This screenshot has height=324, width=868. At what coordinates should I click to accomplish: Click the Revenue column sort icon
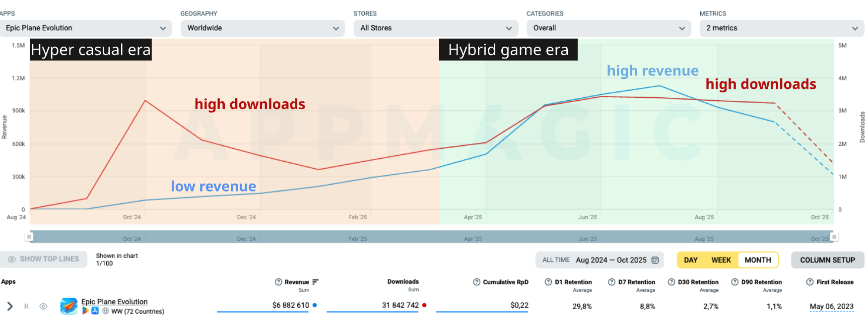(x=315, y=282)
